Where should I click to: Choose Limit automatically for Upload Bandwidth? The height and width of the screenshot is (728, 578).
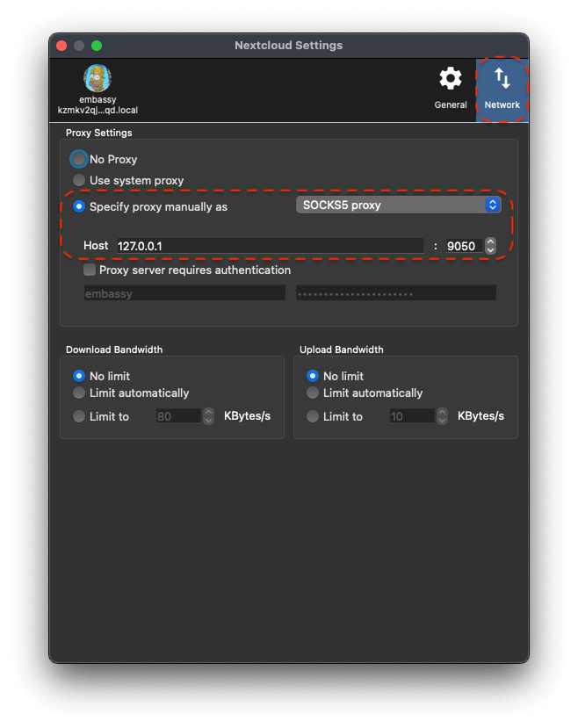click(313, 393)
